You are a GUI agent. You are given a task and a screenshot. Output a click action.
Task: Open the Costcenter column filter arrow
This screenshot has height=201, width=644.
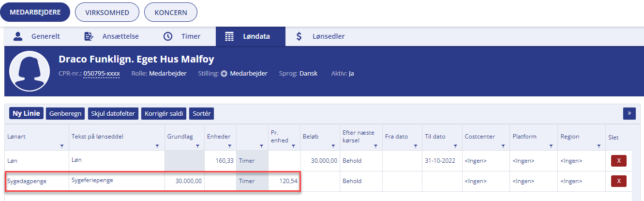point(503,146)
